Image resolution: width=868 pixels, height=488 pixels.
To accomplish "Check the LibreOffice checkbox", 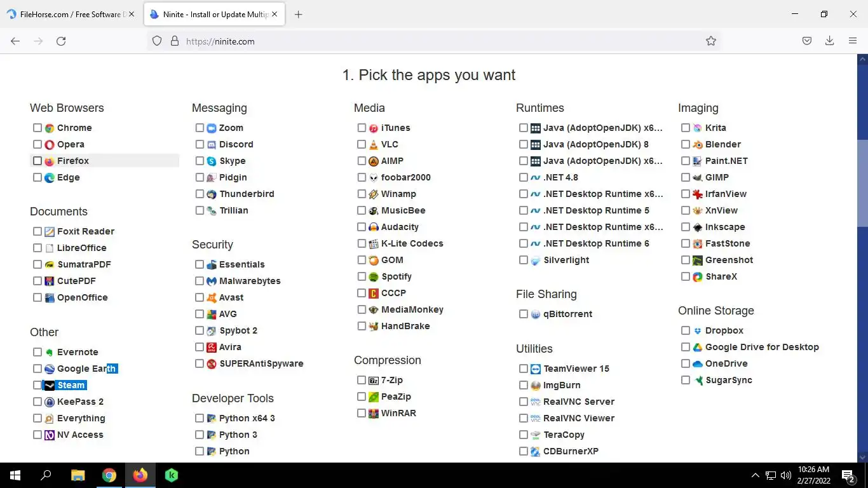I will [x=37, y=248].
